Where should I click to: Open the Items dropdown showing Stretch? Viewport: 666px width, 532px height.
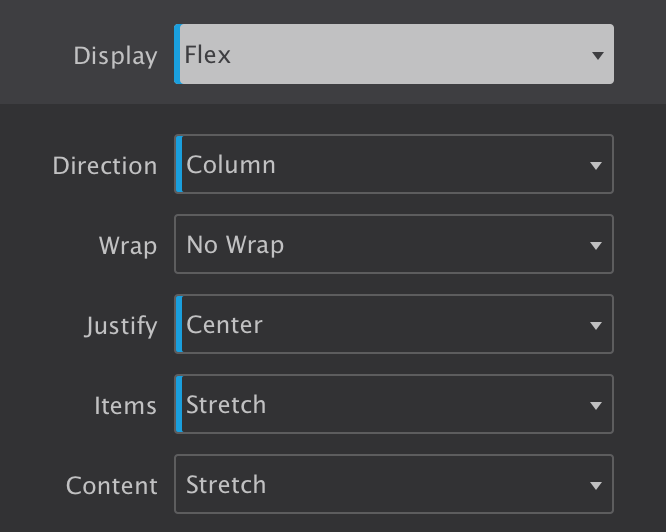[394, 405]
